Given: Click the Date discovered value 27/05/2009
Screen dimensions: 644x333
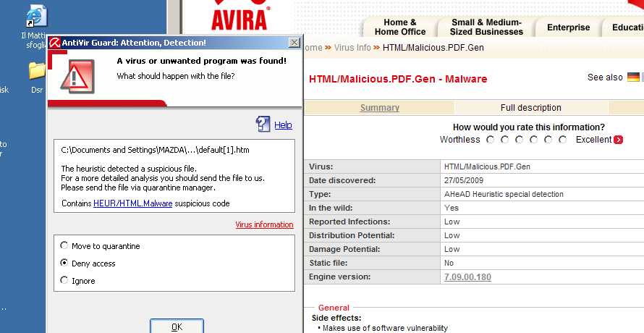Looking at the screenshot, I should point(464,180).
